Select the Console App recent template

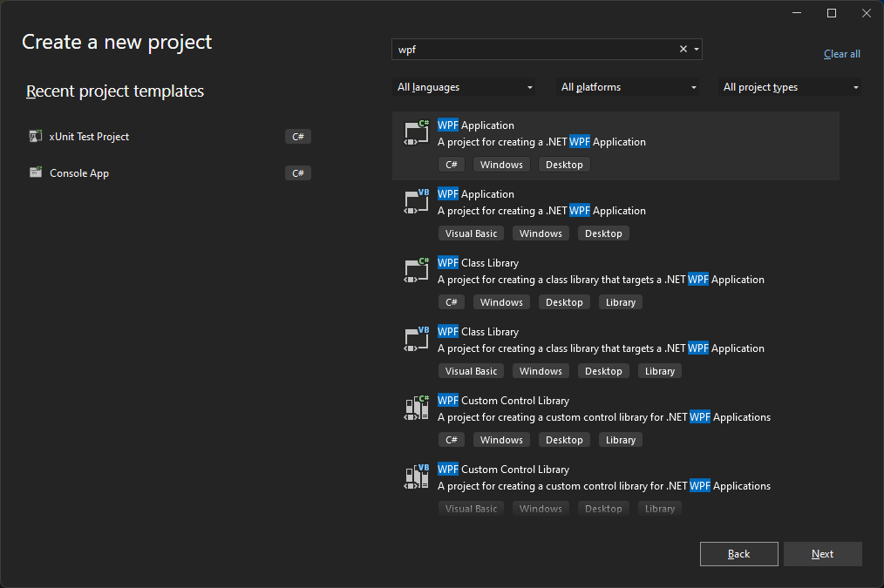coord(170,172)
